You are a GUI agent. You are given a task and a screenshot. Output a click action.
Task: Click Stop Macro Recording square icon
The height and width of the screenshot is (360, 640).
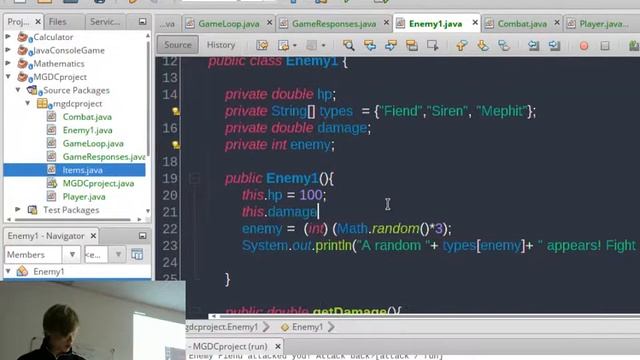click(x=605, y=45)
